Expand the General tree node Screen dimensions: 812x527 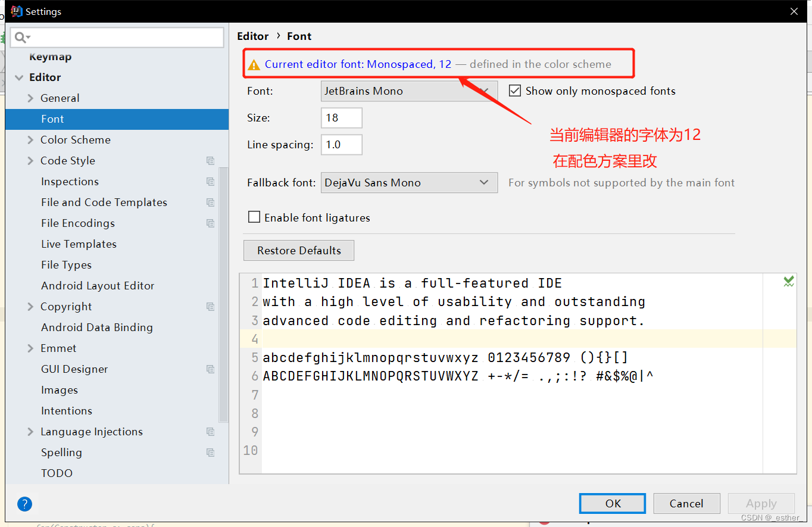30,98
